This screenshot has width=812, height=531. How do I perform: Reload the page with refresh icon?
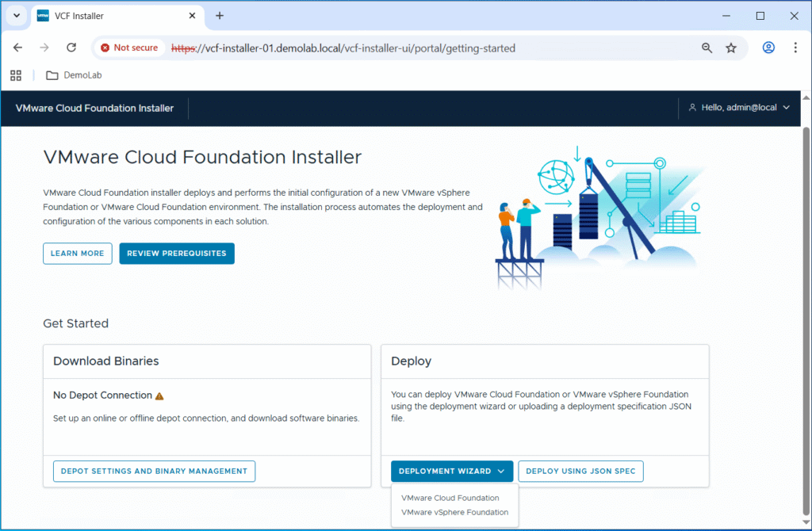[x=71, y=48]
